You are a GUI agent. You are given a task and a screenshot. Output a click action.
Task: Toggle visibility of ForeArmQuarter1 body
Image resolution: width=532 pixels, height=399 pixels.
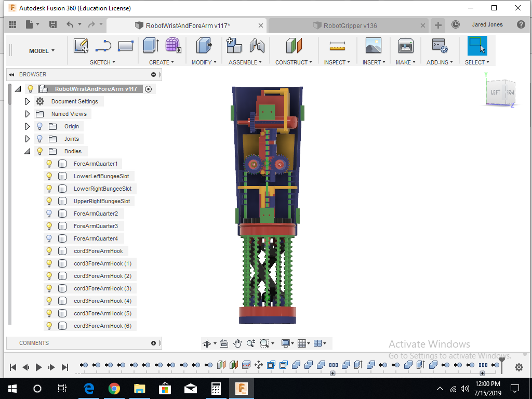coord(49,164)
